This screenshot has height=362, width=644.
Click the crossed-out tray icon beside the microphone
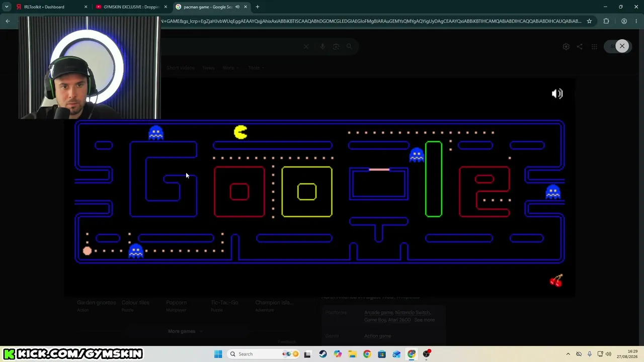pyautogui.click(x=579, y=354)
